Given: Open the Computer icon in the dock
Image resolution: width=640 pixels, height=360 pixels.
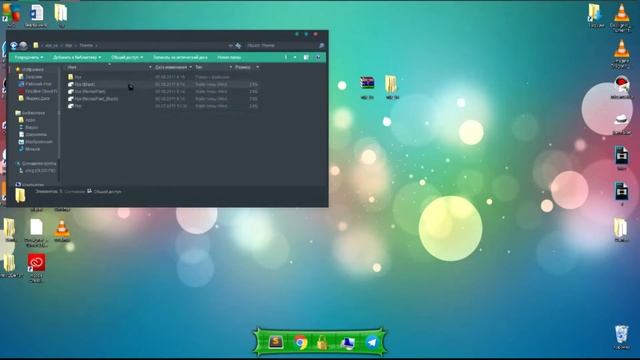Looking at the screenshot, I should (x=347, y=343).
